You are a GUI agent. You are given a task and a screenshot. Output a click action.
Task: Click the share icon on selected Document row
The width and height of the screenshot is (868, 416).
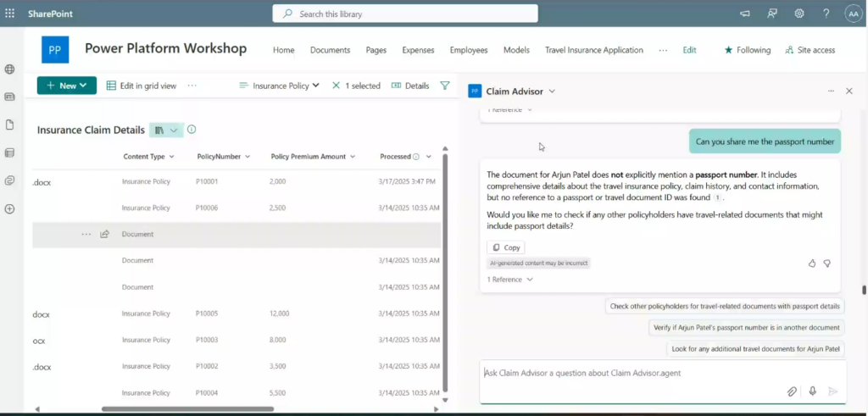tap(104, 235)
